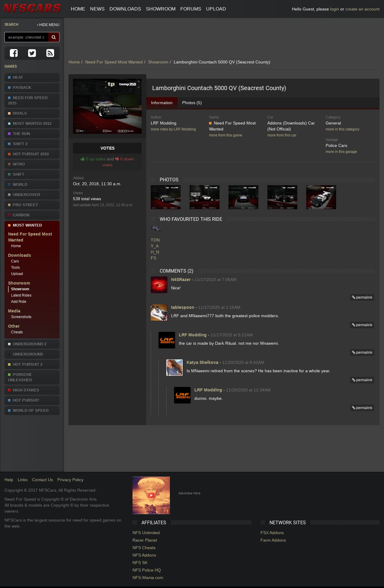Open N4SRazer's avatar
Screen dimensions: 384x588
pyautogui.click(x=159, y=285)
